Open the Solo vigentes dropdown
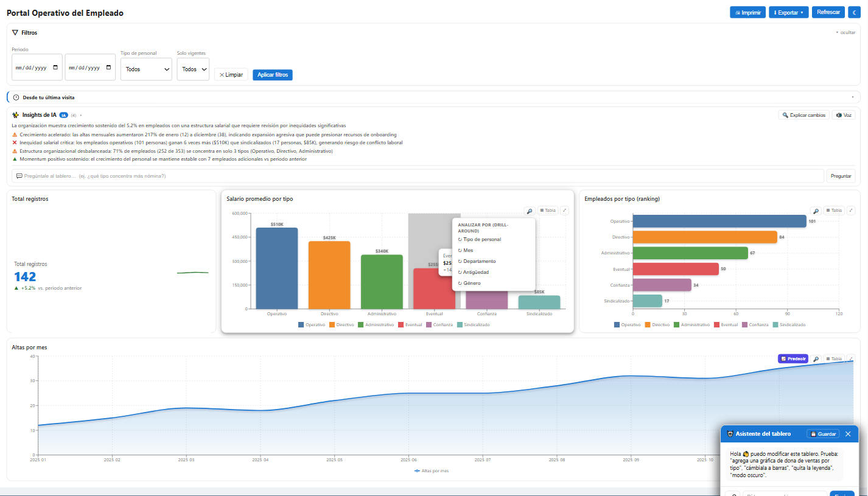Viewport: 868px width, 496px height. 193,69
